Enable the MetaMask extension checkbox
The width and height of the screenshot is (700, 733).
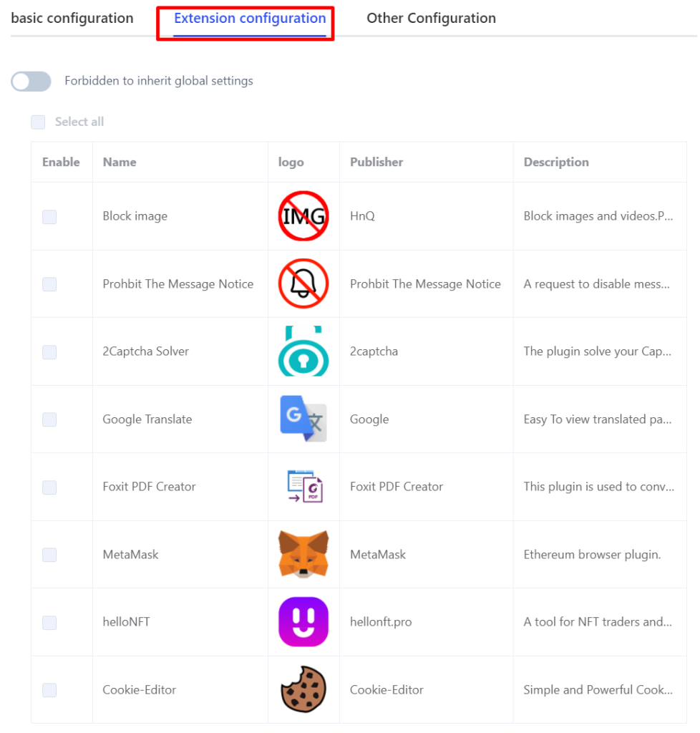pos(49,555)
